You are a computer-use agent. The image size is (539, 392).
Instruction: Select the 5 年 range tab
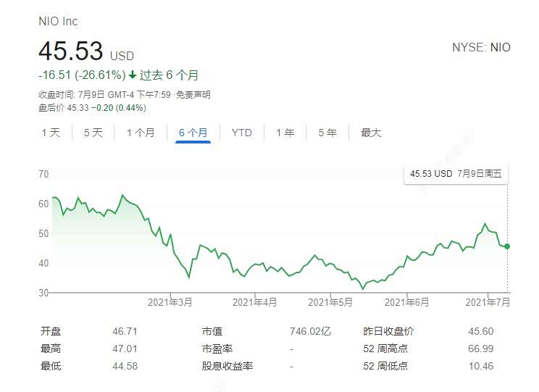327,133
